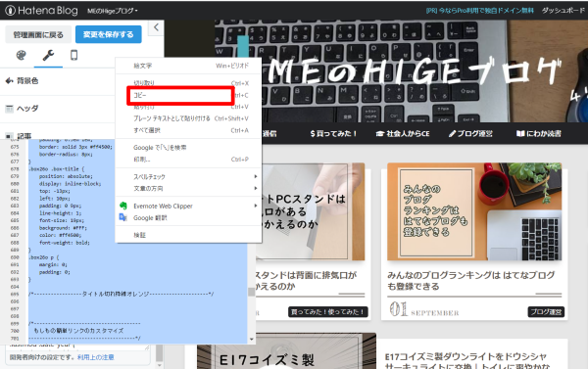Expand the 文章の方向 submenu

tap(188, 189)
